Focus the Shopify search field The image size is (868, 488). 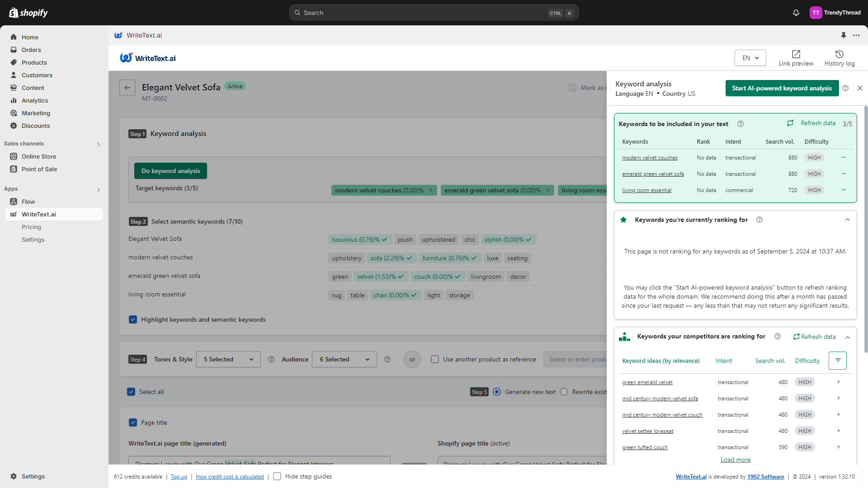coord(434,13)
